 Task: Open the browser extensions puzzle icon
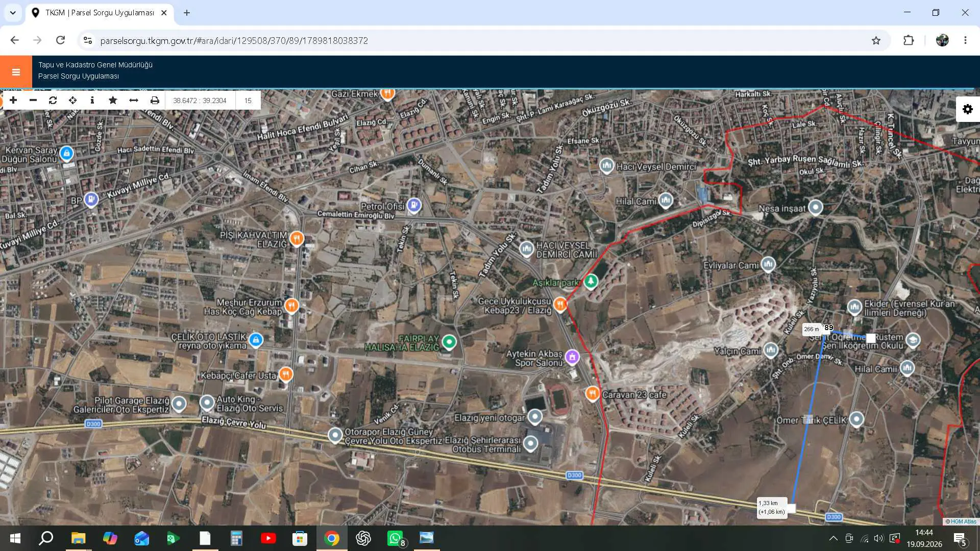tap(909, 40)
